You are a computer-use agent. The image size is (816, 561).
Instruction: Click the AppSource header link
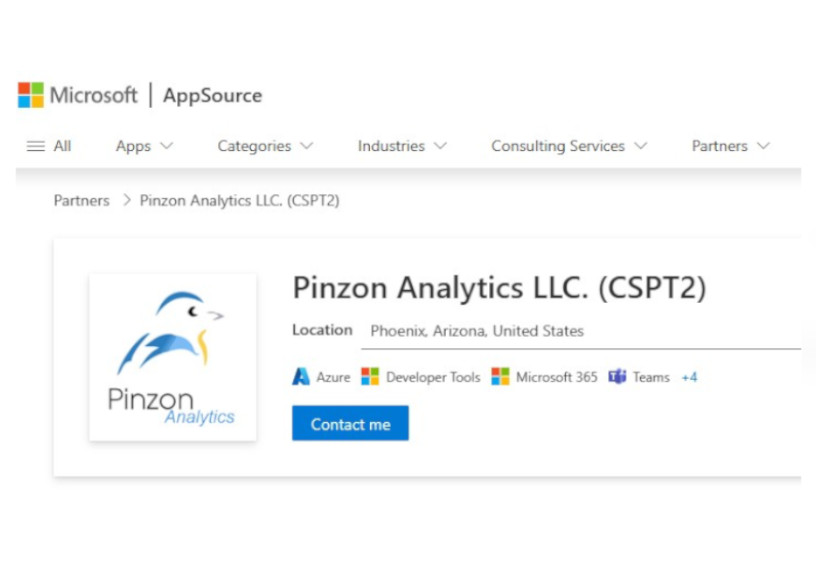(212, 96)
